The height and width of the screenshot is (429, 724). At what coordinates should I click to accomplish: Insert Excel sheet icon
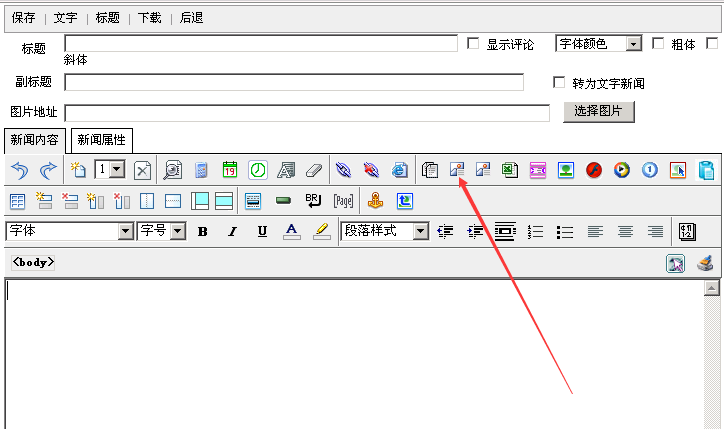click(x=510, y=170)
